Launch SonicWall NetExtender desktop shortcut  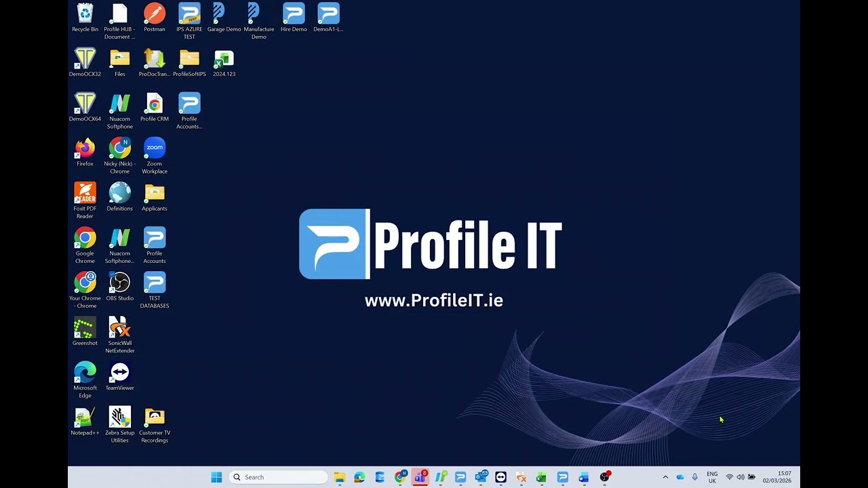[x=119, y=335]
